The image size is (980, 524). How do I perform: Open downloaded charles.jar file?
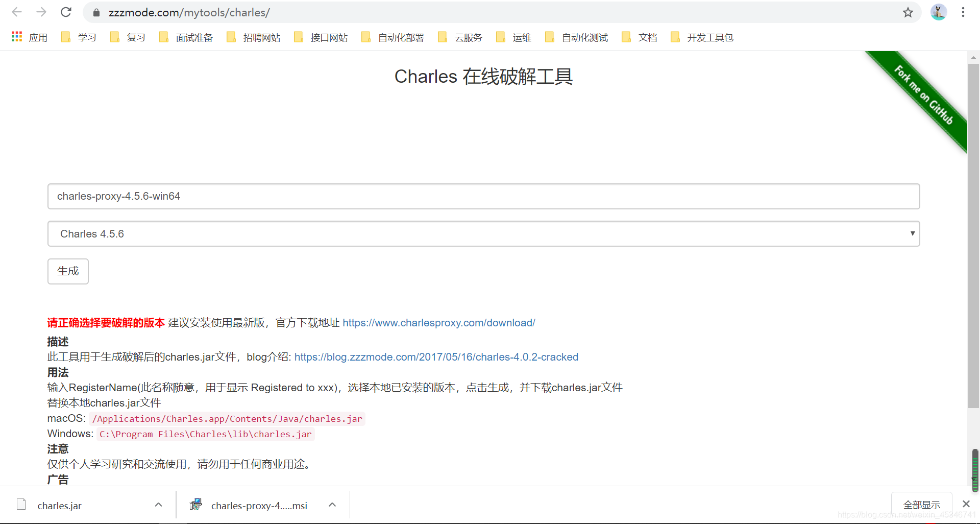tap(59, 506)
